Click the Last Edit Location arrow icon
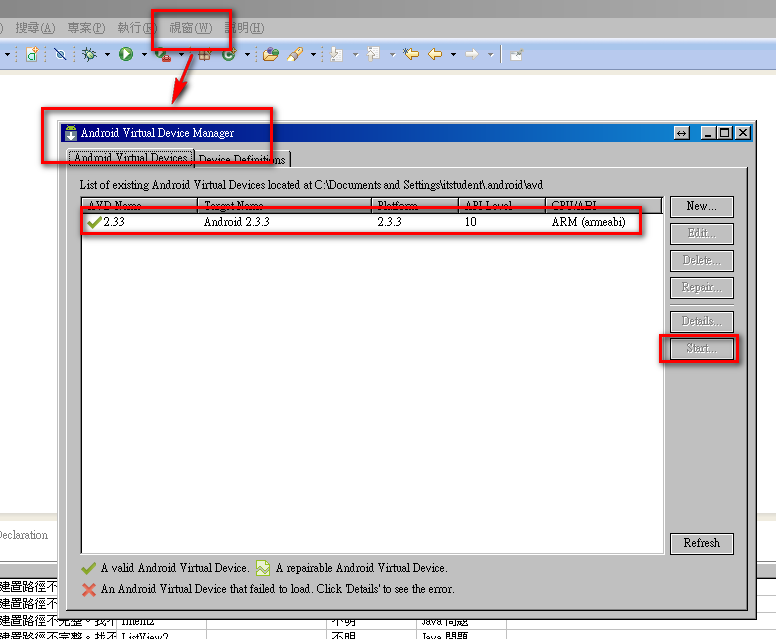The image size is (776, 639). point(411,53)
